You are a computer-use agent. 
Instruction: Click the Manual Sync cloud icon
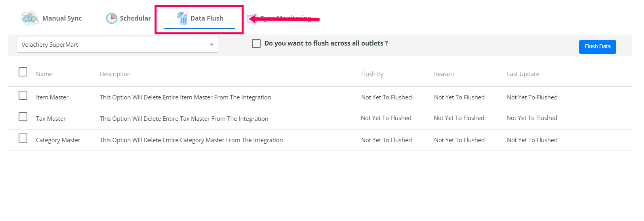pyautogui.click(x=30, y=18)
